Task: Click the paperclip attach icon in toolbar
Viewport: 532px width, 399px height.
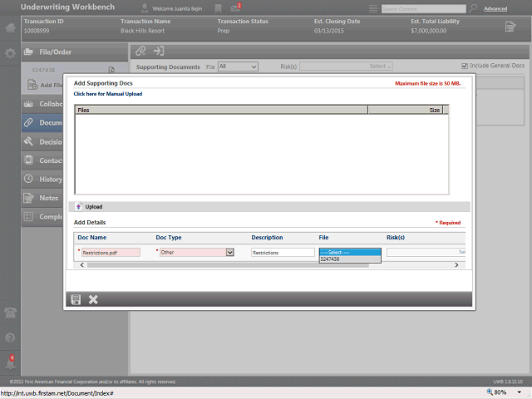Action: coord(140,52)
